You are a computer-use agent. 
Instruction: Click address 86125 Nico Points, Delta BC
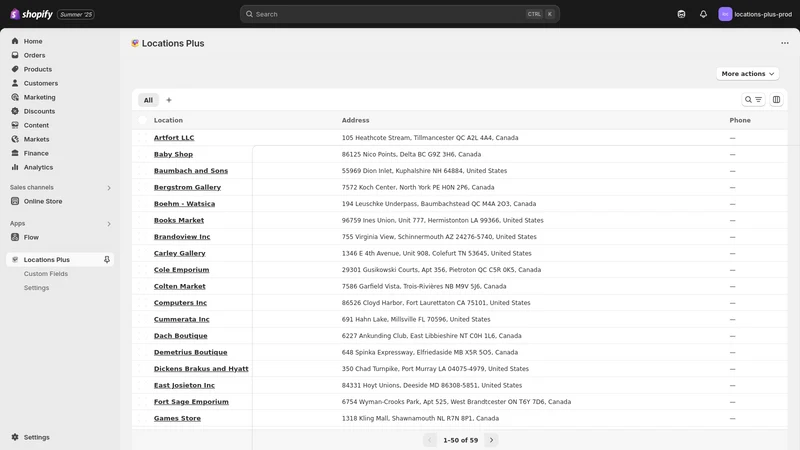(x=411, y=154)
